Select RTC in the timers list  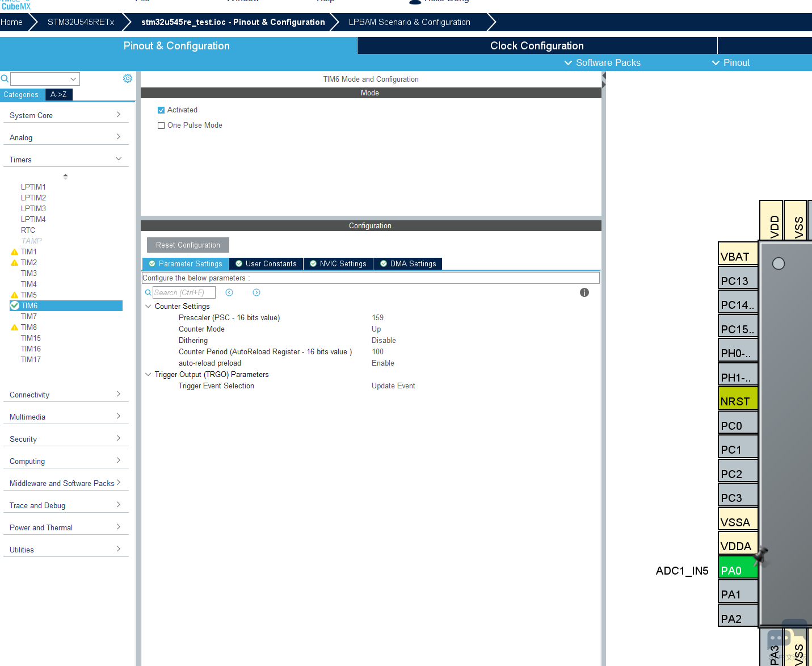pos(28,230)
